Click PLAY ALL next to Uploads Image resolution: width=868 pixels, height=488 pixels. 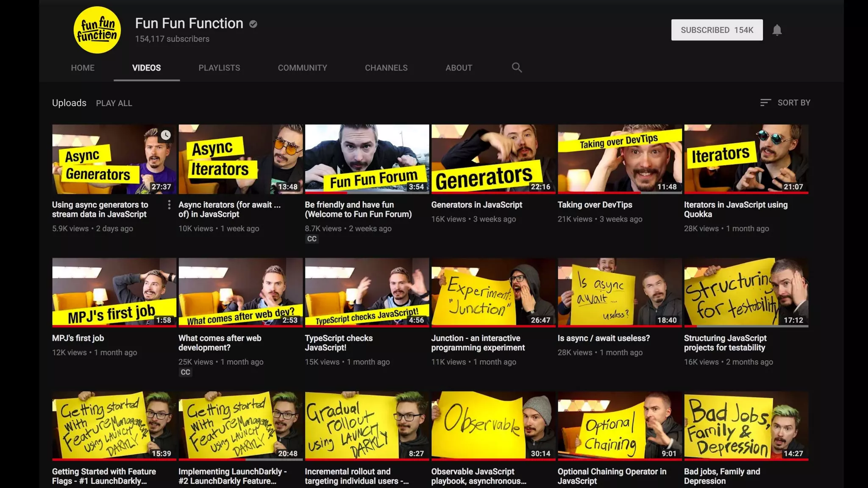pos(114,103)
